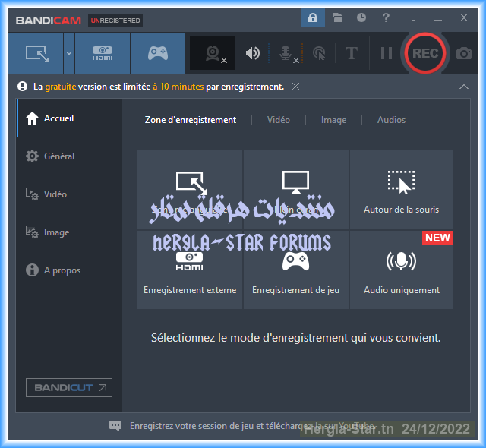Image resolution: width=486 pixels, height=448 pixels.
Task: Click the speech bubble tip icon
Action: pos(115,426)
